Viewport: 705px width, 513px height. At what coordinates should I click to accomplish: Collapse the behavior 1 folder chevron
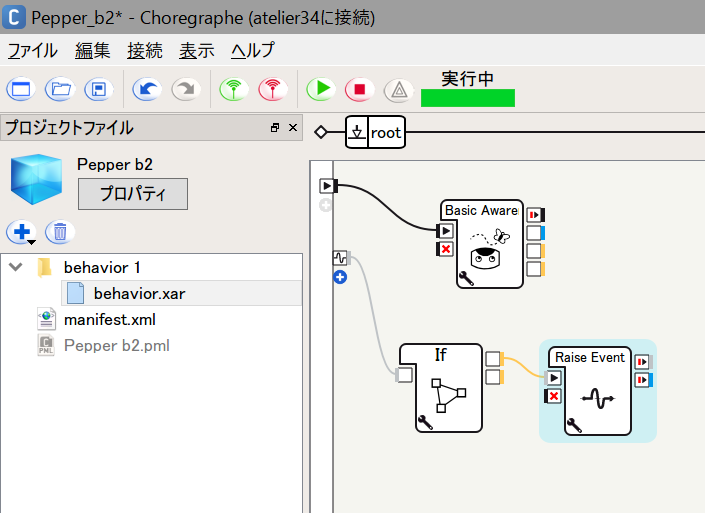16,267
